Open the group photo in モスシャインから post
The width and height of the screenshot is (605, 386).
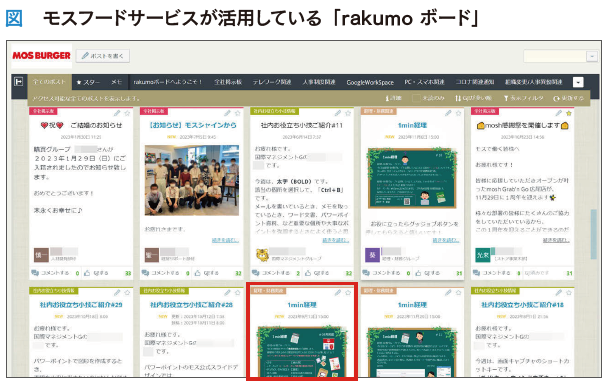tap(192, 180)
